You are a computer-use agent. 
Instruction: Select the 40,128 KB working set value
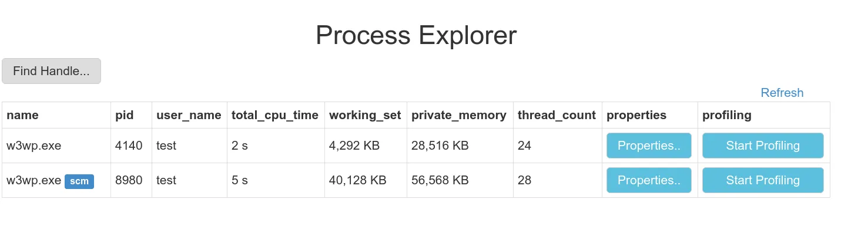(357, 180)
